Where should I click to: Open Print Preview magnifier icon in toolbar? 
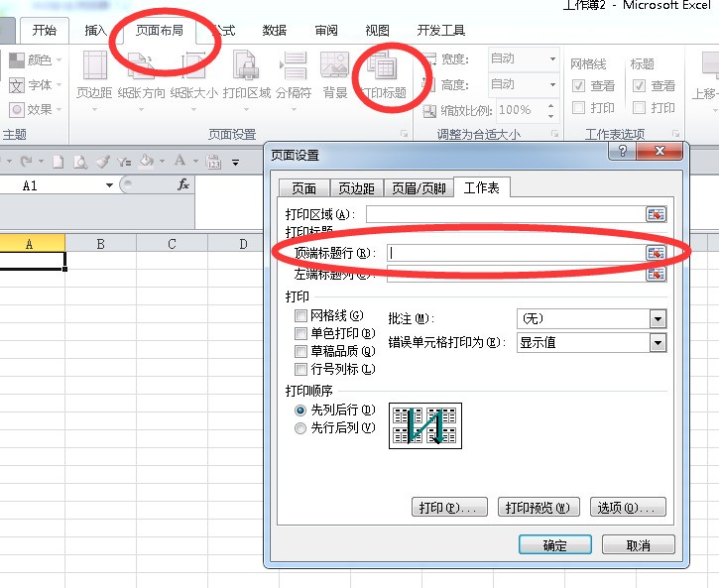80,162
